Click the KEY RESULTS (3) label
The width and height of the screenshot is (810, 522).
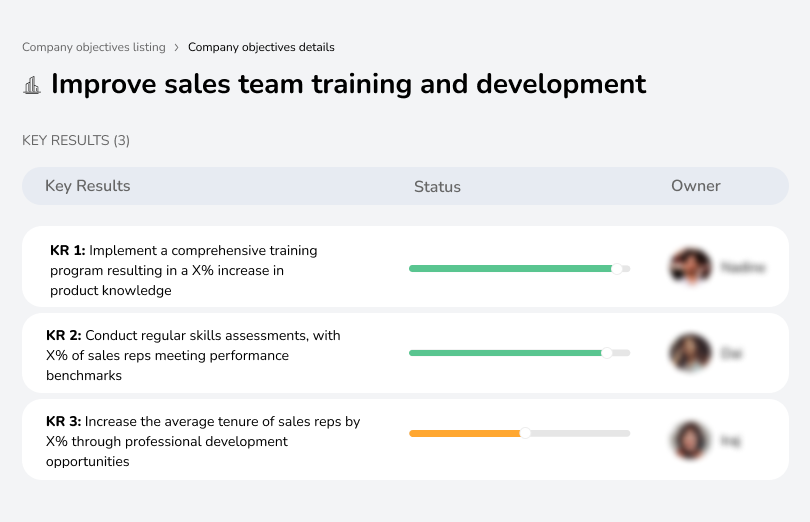[x=76, y=141]
